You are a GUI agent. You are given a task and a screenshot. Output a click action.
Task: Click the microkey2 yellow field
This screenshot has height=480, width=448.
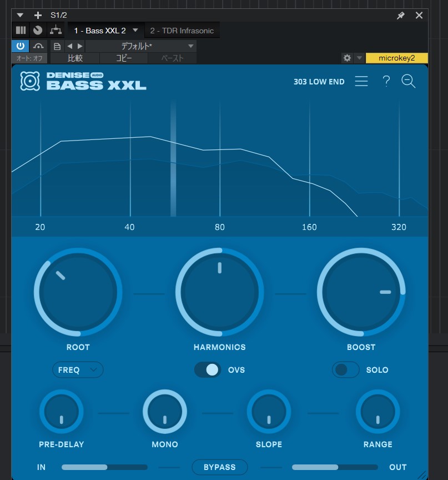click(x=396, y=58)
